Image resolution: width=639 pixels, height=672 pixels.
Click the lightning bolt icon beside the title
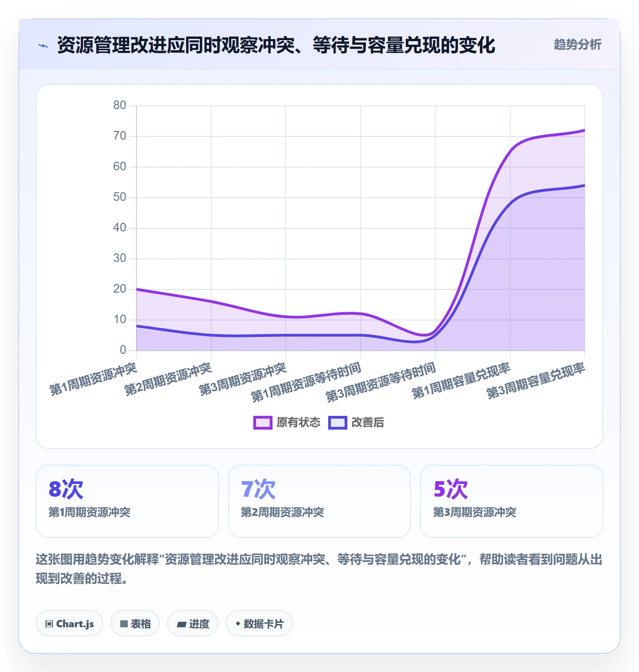pos(43,46)
